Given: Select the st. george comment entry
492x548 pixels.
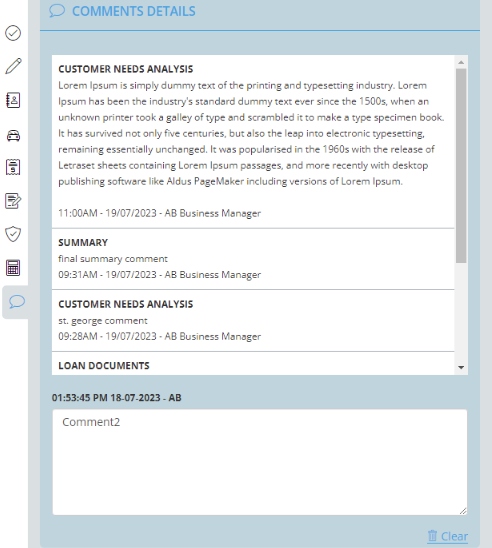Looking at the screenshot, I should pos(253,320).
